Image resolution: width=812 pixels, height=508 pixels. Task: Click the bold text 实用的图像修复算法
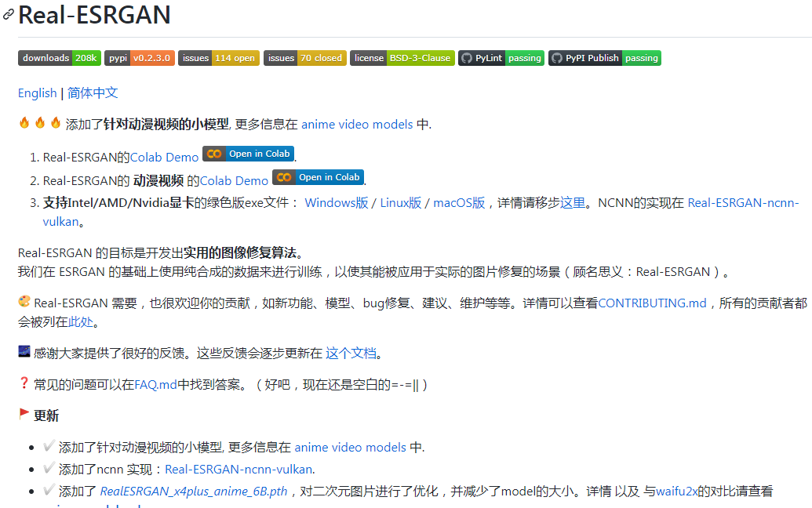pyautogui.click(x=240, y=253)
